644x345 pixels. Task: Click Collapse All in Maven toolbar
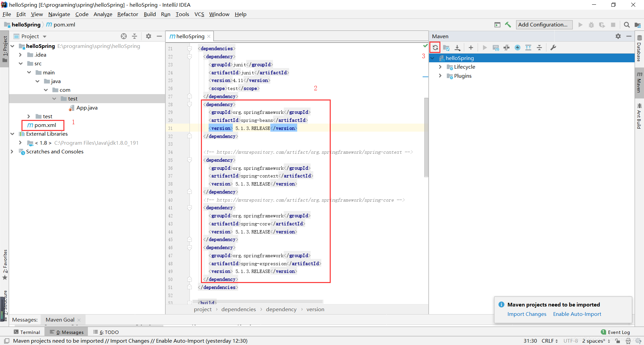(x=539, y=48)
